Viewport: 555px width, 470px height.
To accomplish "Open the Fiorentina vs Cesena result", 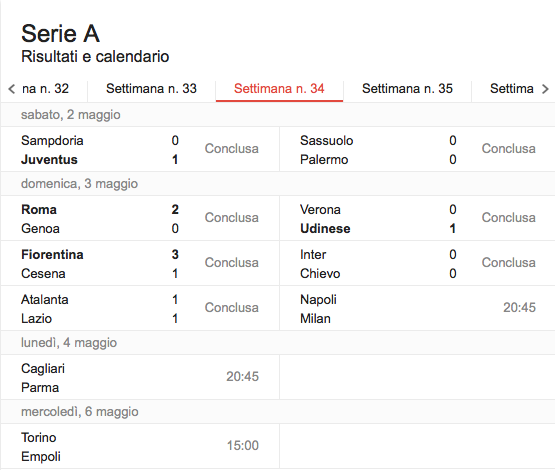I will 140,263.
